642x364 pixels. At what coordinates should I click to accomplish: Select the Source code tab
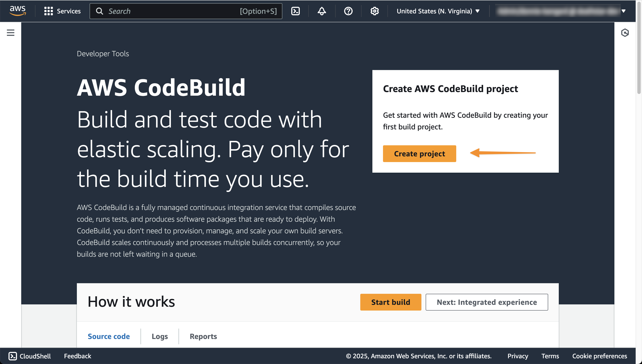point(108,336)
